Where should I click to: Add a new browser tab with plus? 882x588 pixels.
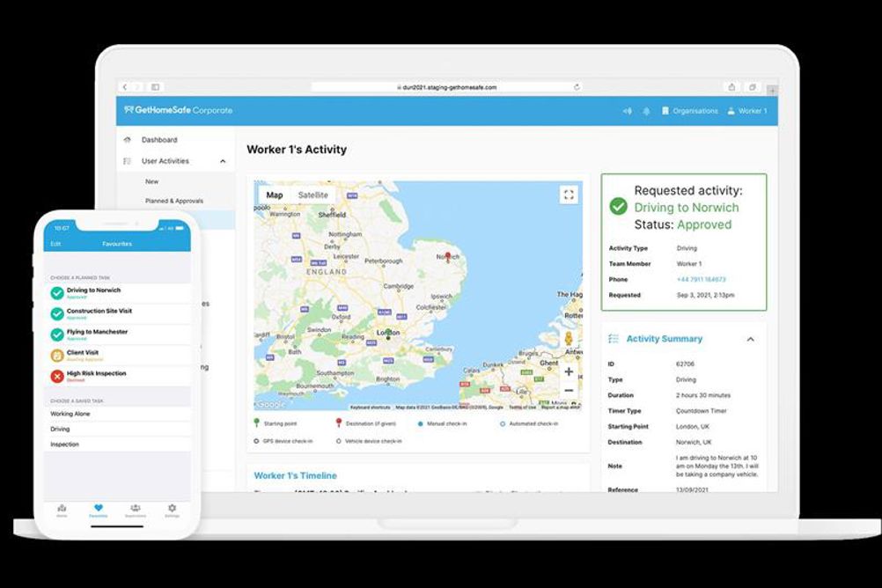click(772, 90)
